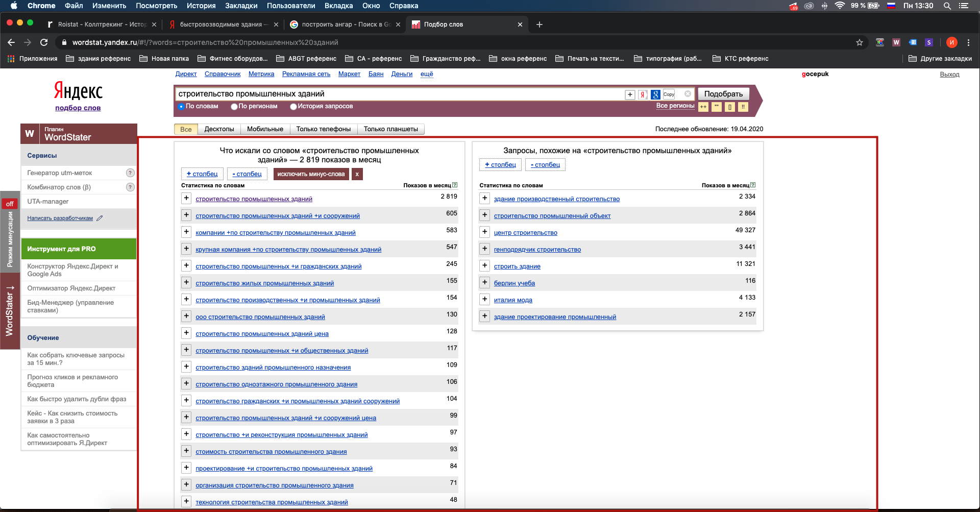980x512 pixels.
Task: Switch to the Мобильные tab
Action: point(265,129)
